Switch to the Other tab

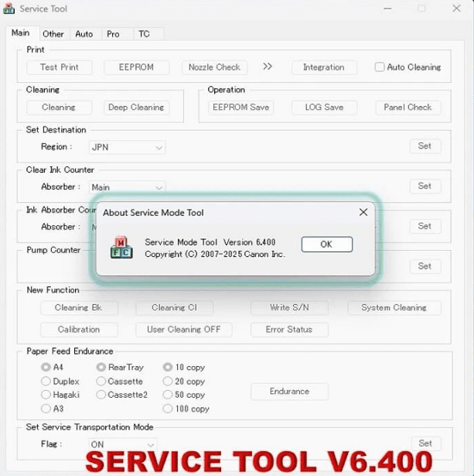pos(53,34)
